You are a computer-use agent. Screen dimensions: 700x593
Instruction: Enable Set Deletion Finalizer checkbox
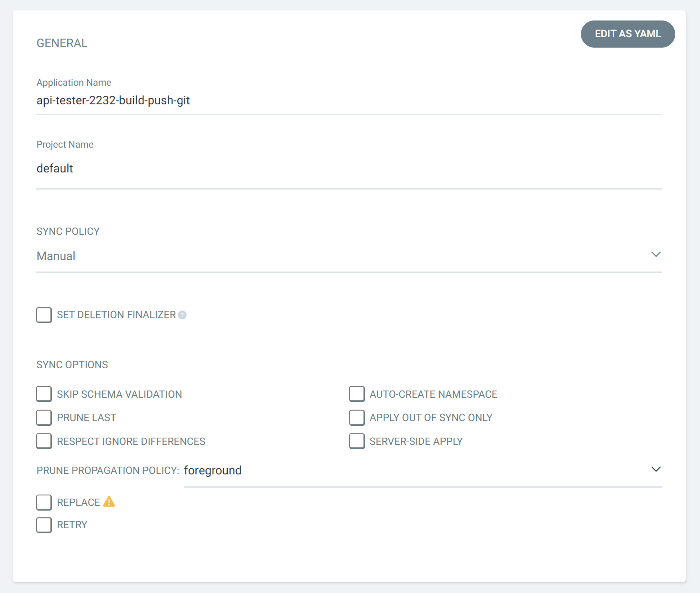(x=44, y=315)
